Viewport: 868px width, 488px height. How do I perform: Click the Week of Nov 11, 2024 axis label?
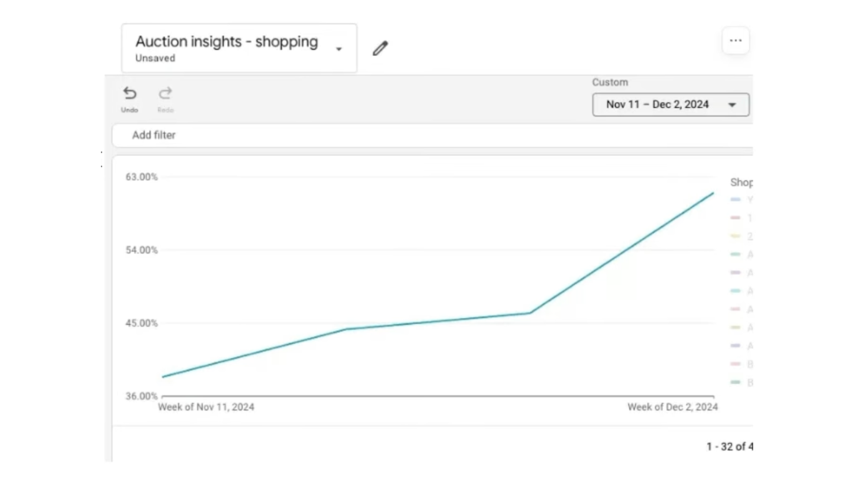206,407
